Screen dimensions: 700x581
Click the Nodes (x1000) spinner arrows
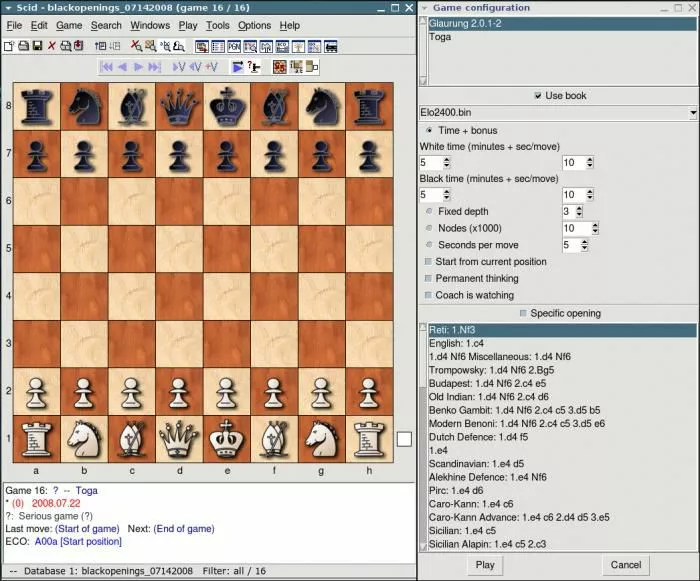coord(596,228)
